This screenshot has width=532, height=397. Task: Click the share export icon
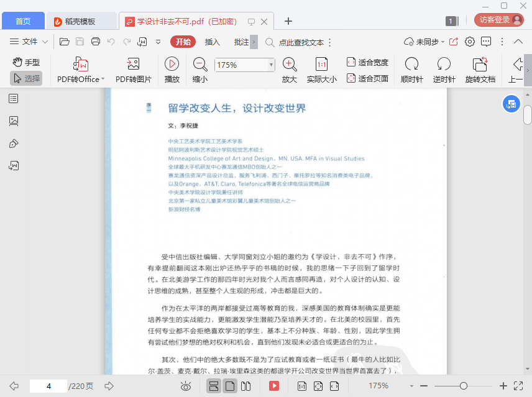[x=454, y=42]
